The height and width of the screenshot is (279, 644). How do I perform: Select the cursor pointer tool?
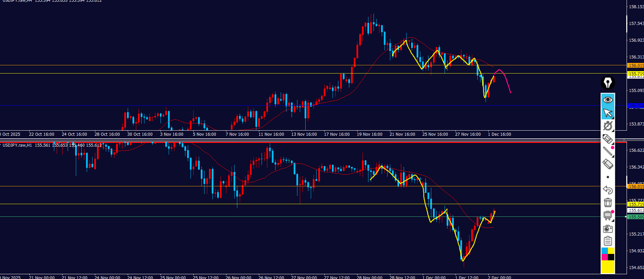click(608, 113)
